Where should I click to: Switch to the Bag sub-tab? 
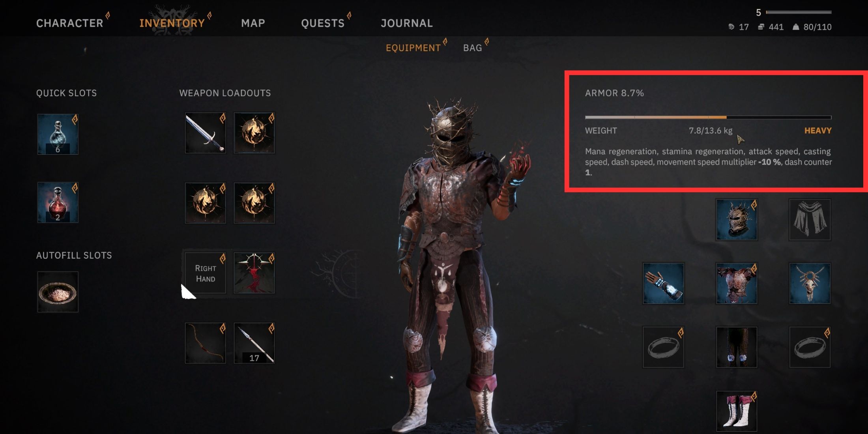[473, 48]
